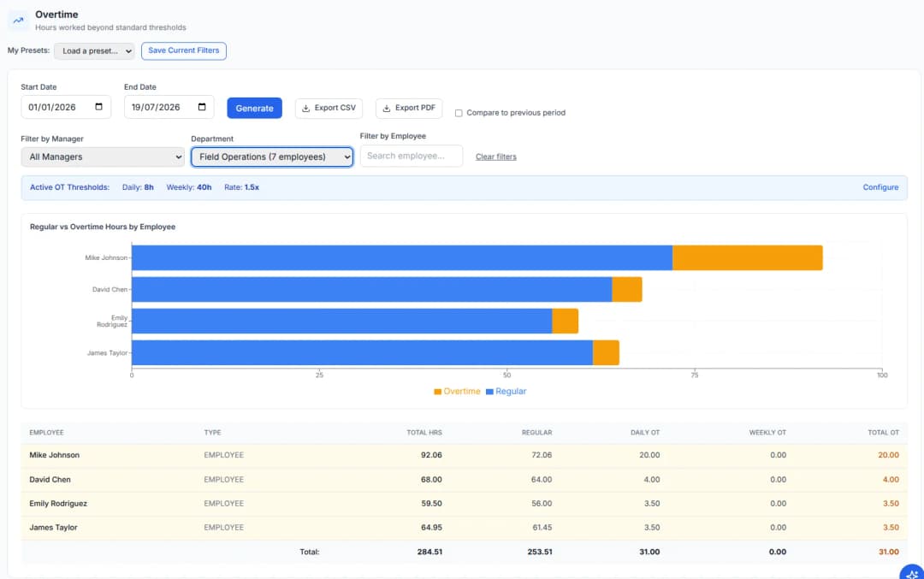Click the sparkle assistant icon at the bottom corner

pyautogui.click(x=912, y=574)
